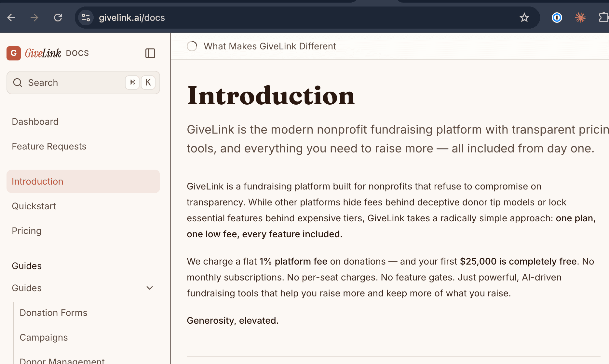Open the Pricing page

[x=26, y=231]
